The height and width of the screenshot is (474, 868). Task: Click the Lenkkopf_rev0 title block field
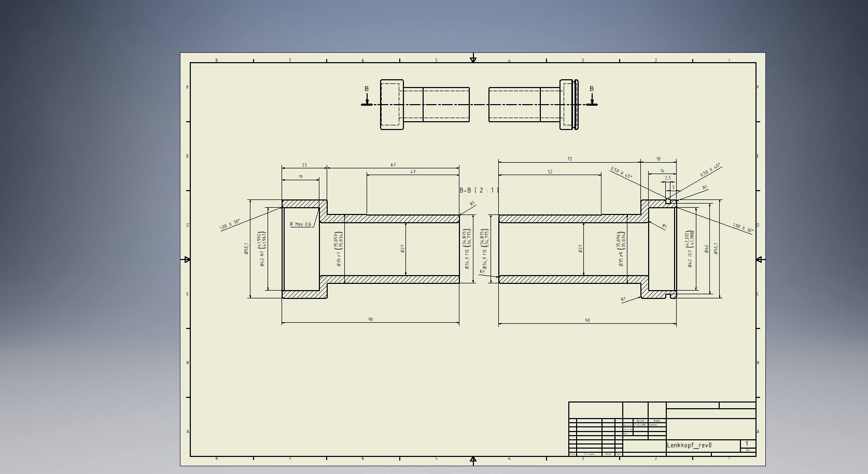689,445
